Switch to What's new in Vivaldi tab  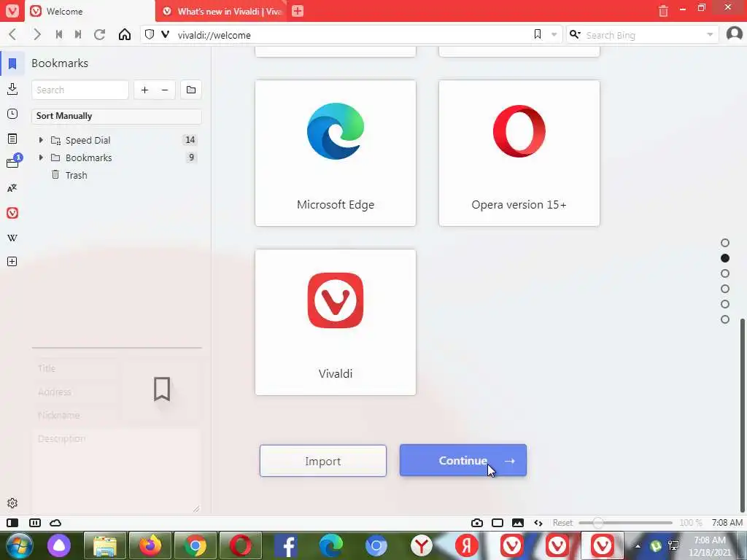pos(222,11)
